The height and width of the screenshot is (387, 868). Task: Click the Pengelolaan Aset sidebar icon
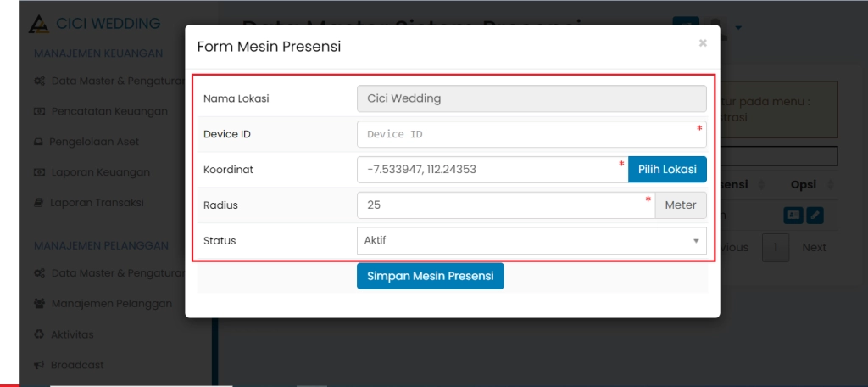click(x=38, y=142)
